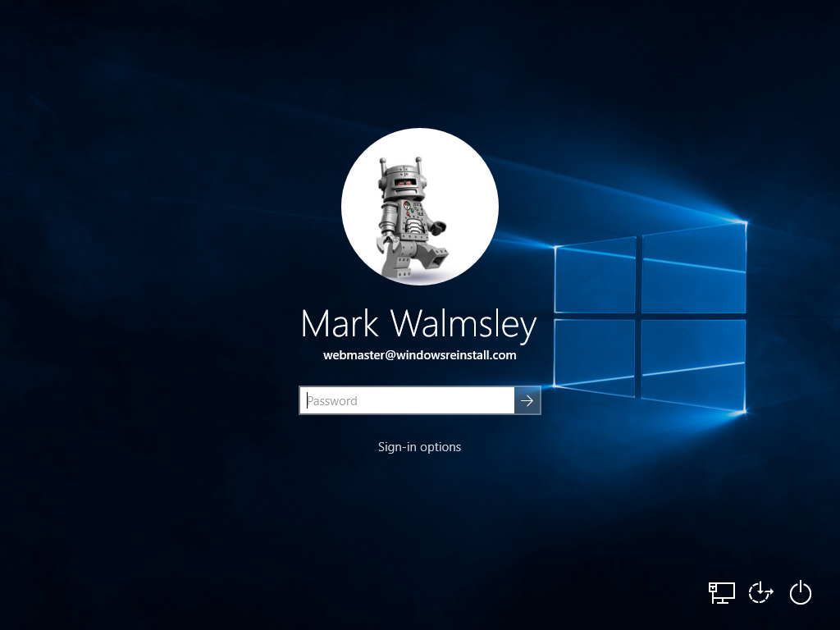Open Sign-in options link

coord(419,447)
